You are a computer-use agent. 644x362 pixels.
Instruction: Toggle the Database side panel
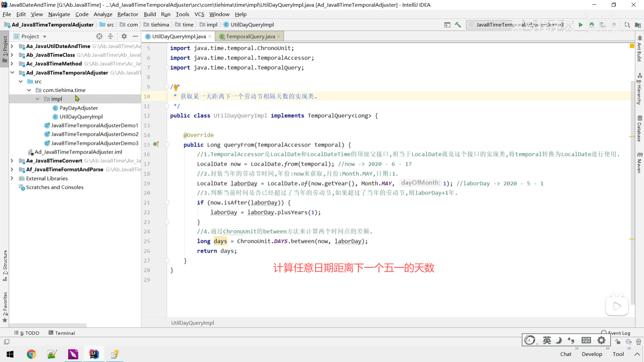(639, 129)
